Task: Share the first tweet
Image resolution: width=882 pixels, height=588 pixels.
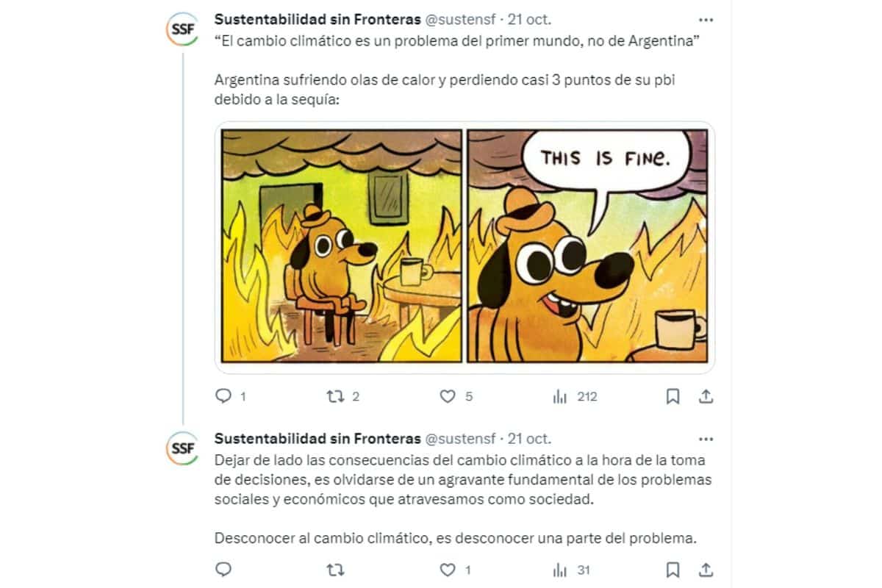Action: (706, 397)
